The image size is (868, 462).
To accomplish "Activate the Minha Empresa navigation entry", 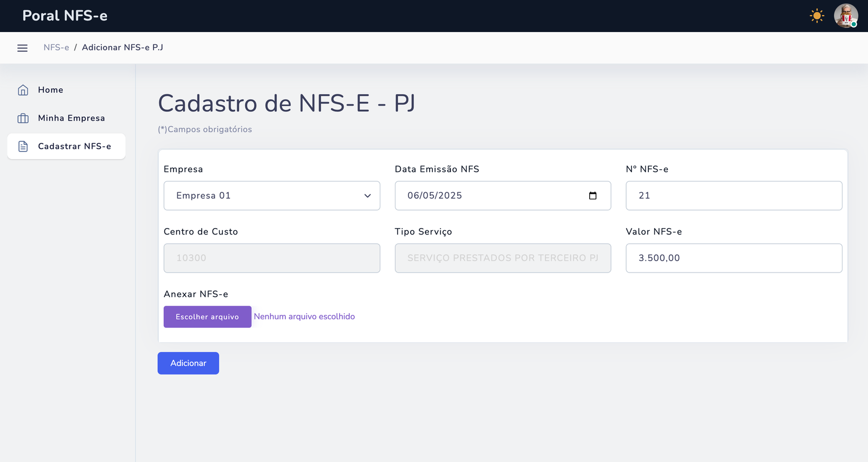I will pos(71,118).
